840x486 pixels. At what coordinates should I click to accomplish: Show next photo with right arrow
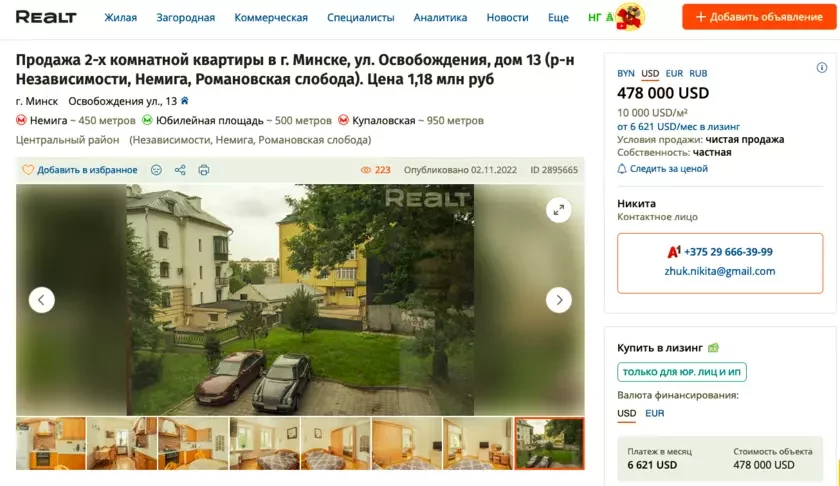click(559, 300)
